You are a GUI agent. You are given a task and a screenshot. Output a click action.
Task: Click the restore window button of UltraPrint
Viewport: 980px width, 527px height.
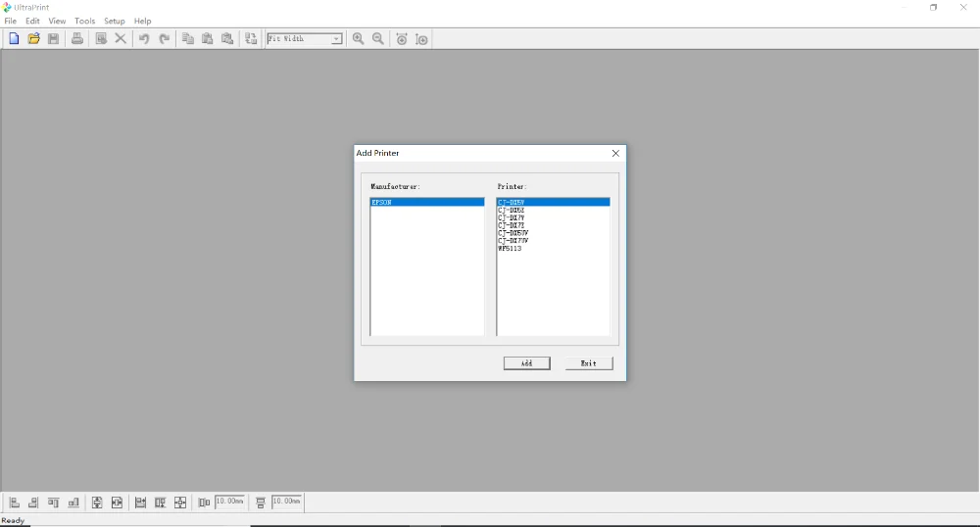(x=934, y=8)
